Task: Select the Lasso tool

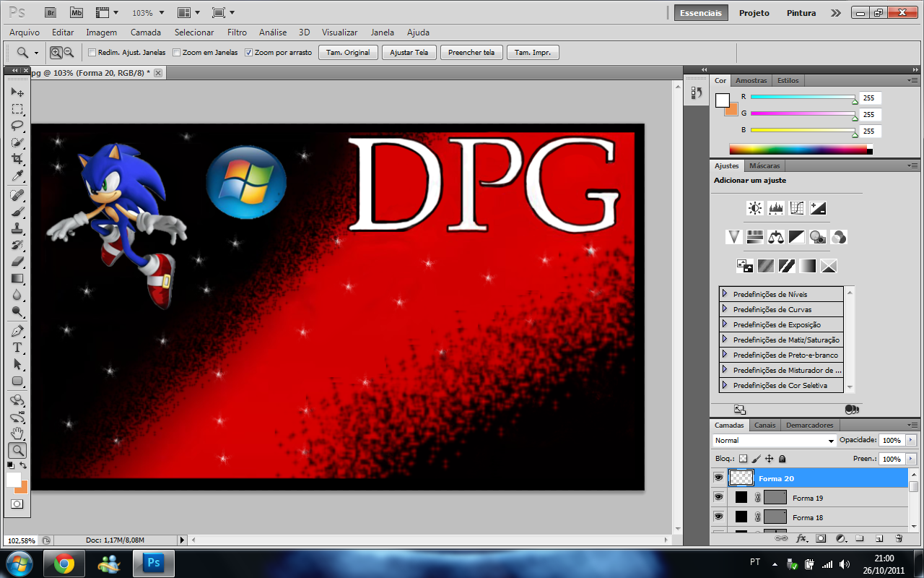Action: [17, 126]
